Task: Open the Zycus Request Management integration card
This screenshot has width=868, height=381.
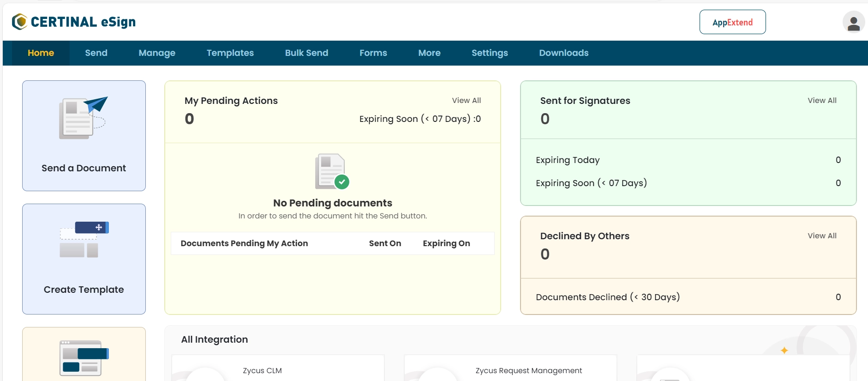Action: [510, 368]
